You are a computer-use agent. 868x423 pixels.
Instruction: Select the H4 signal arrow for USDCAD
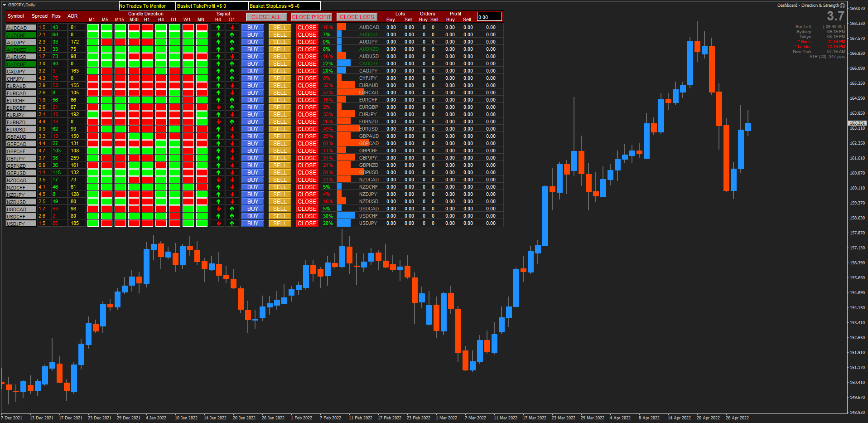pos(218,209)
